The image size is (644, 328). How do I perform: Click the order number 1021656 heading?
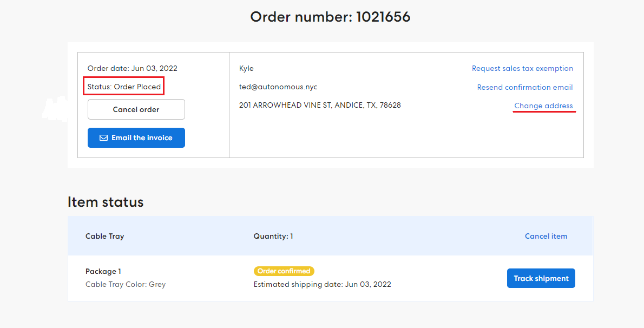pos(330,17)
